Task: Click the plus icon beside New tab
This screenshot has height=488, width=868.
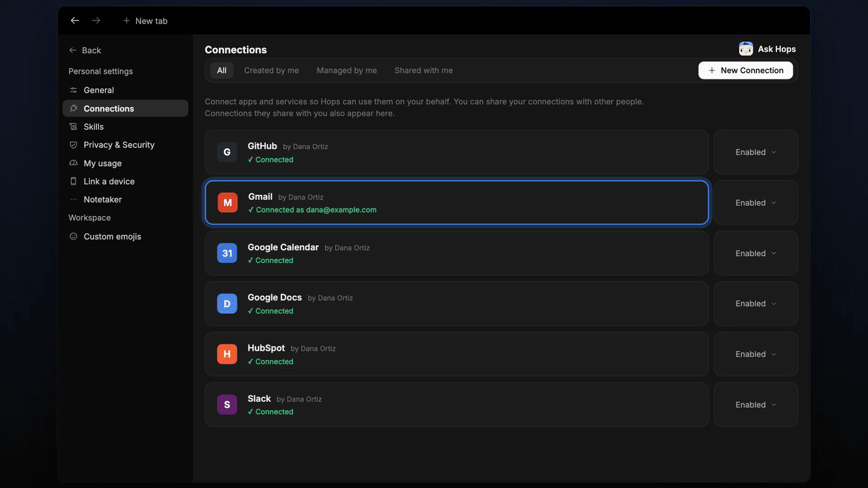Action: 127,20
